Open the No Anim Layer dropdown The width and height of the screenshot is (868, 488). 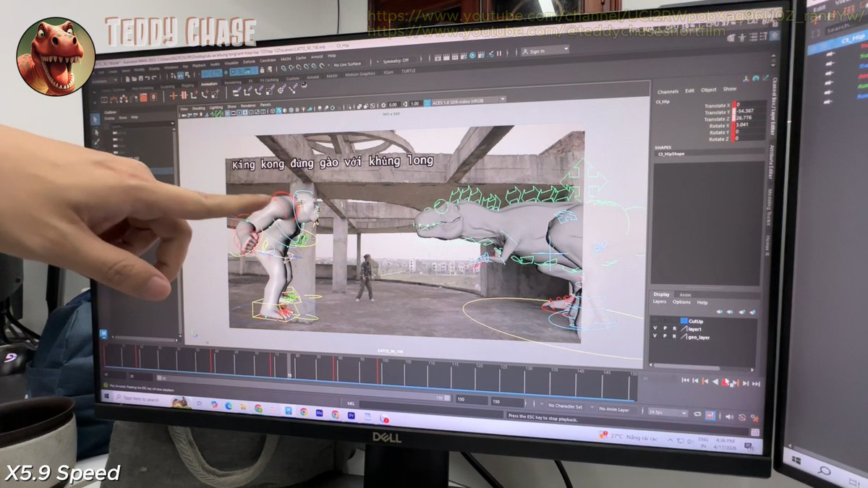(x=614, y=410)
